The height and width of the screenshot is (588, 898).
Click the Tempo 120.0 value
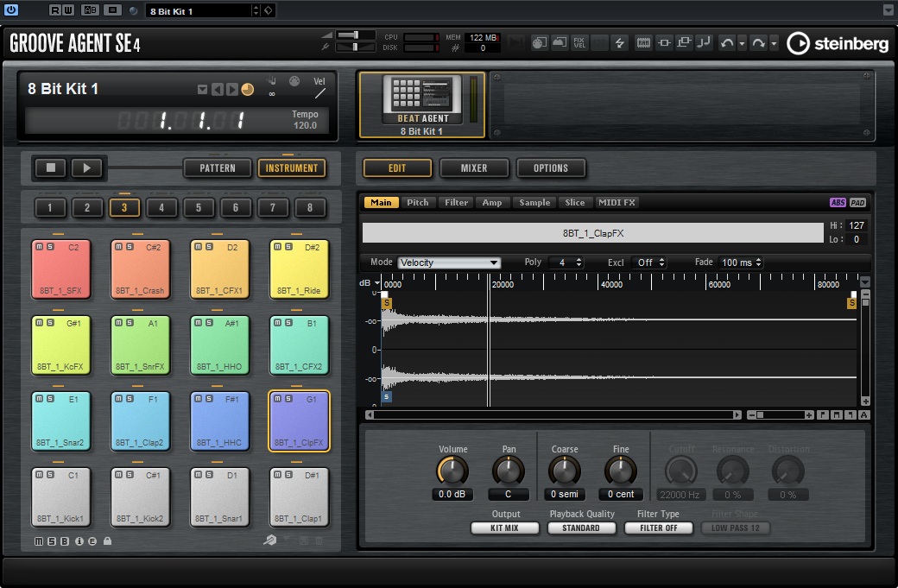click(305, 125)
